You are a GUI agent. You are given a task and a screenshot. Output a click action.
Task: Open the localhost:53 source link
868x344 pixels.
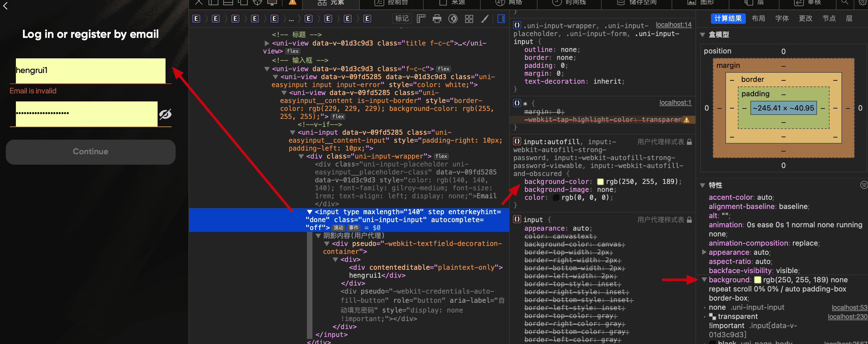pos(849,308)
